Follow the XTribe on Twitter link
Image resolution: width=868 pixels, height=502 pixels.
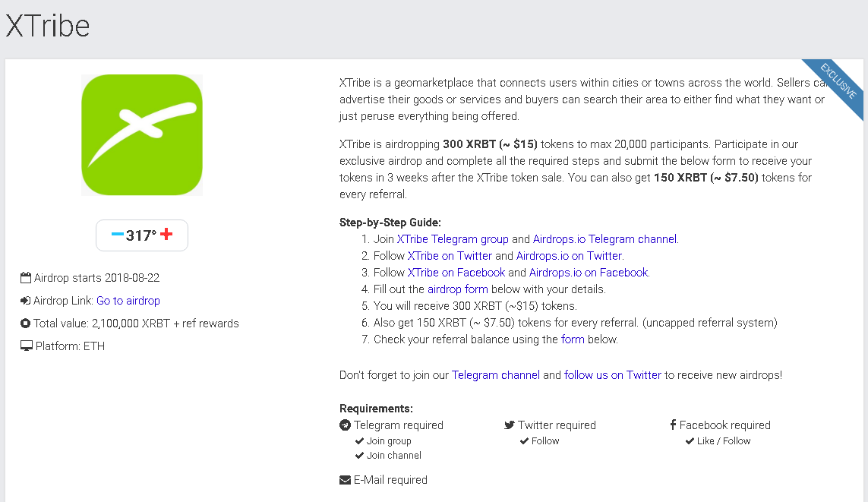tap(450, 256)
